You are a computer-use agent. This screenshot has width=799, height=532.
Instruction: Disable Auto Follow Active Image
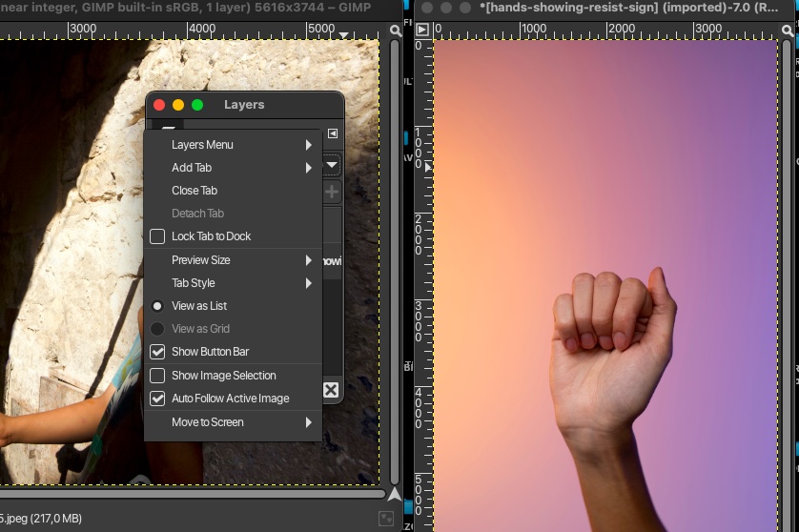point(157,399)
